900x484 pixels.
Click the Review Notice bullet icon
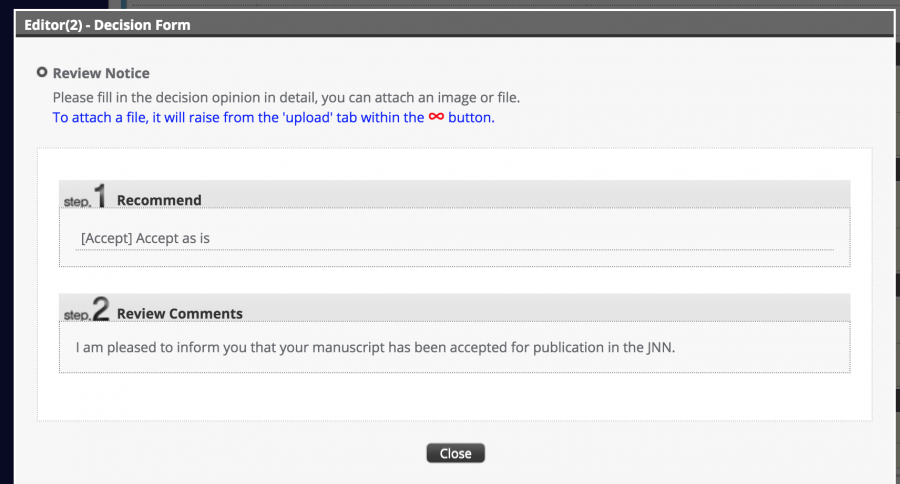42,72
